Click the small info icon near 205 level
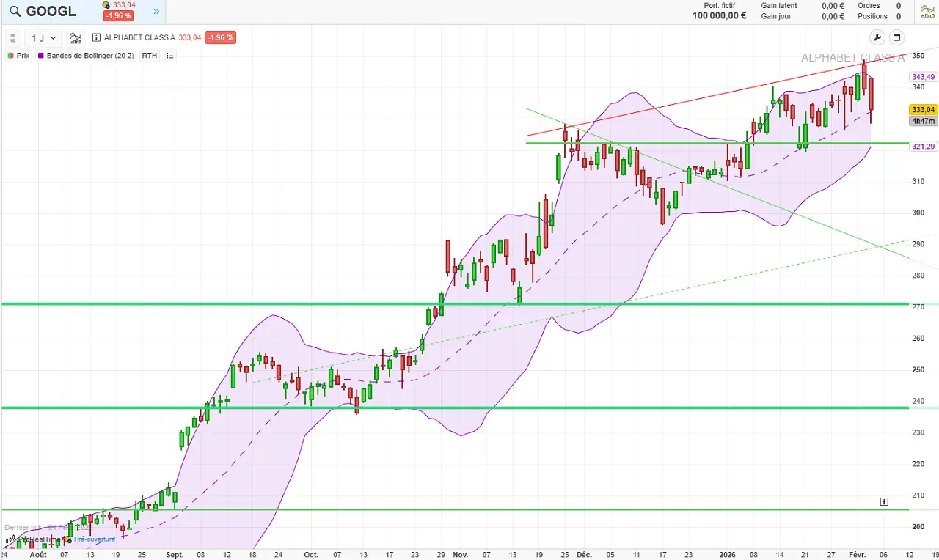 pos(884,502)
